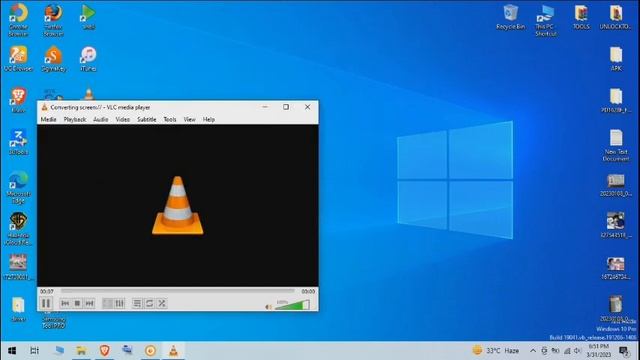Select the This PC shortcut icon

pyautogui.click(x=546, y=20)
